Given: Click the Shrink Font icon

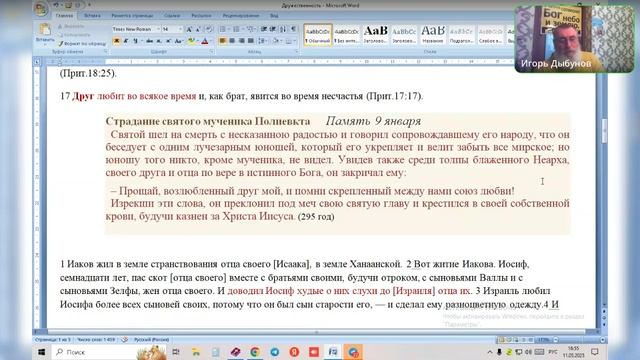Looking at the screenshot, I should tap(198, 29).
